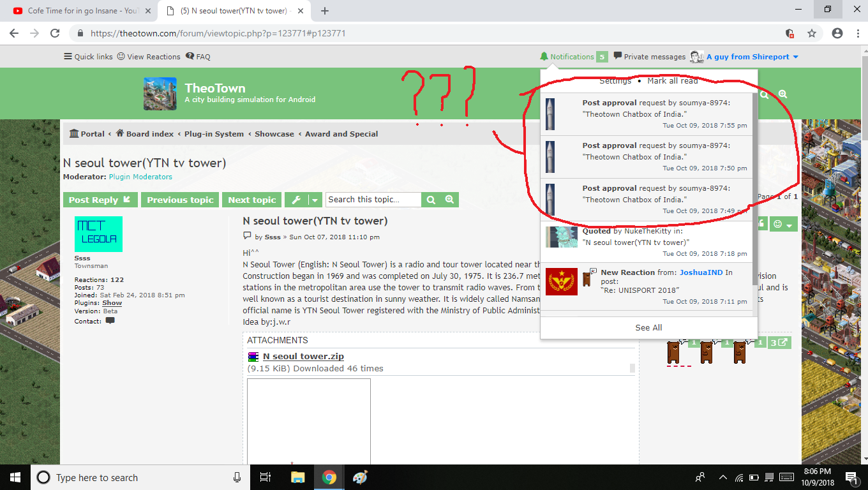Open a new browser tab
Screen dimensions: 868x490
(324, 11)
